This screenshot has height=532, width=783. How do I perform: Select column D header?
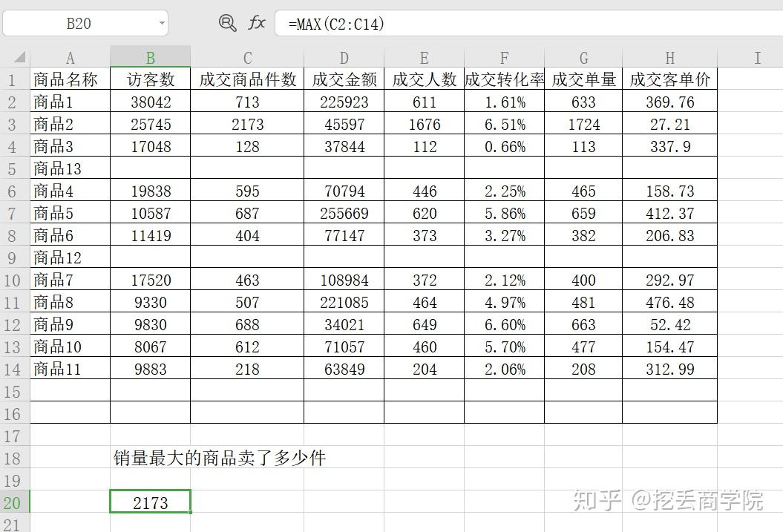coord(344,57)
